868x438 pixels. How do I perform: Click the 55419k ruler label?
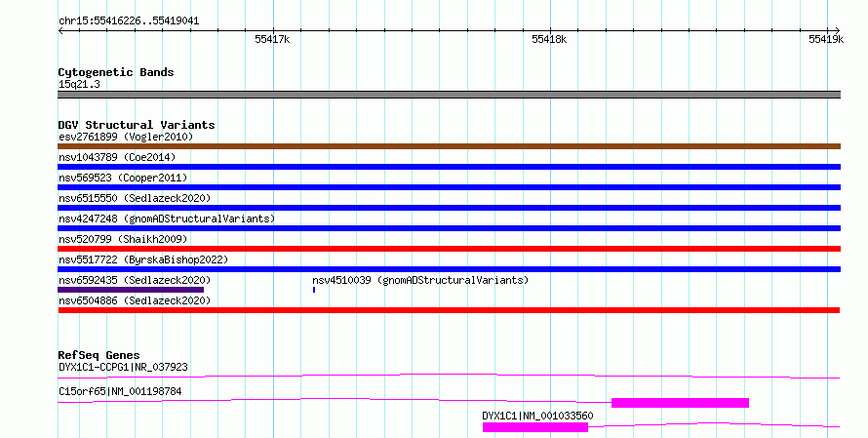[826, 39]
